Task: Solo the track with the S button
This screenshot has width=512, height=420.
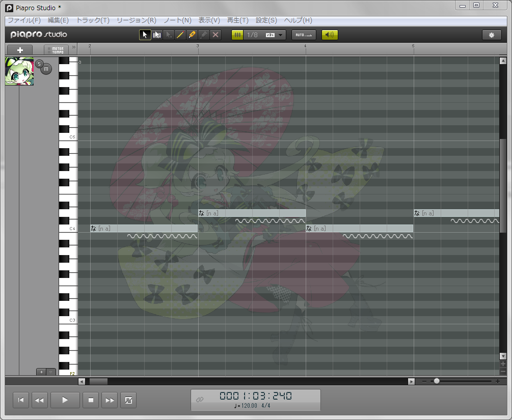Action: tap(39, 64)
